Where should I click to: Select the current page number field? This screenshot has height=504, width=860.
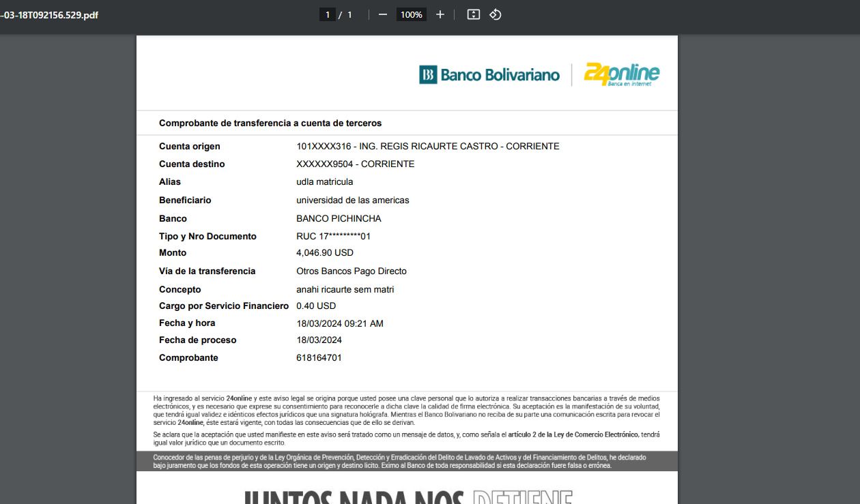[x=328, y=14]
